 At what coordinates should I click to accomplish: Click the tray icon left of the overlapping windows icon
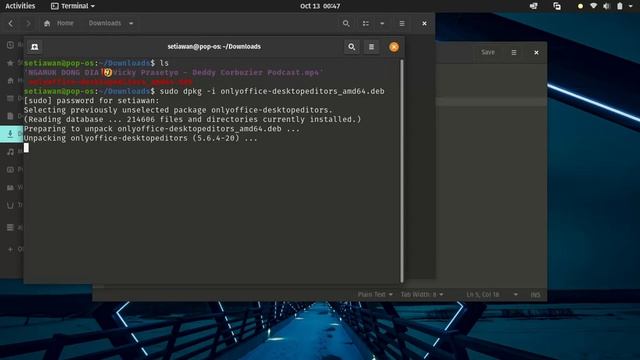[x=533, y=6]
